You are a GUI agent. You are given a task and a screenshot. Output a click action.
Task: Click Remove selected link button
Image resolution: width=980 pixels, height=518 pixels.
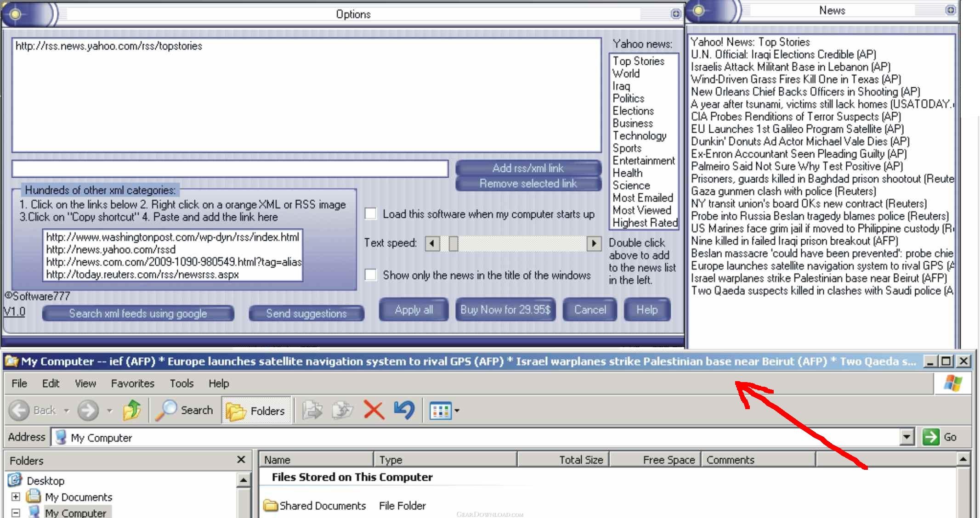point(528,183)
